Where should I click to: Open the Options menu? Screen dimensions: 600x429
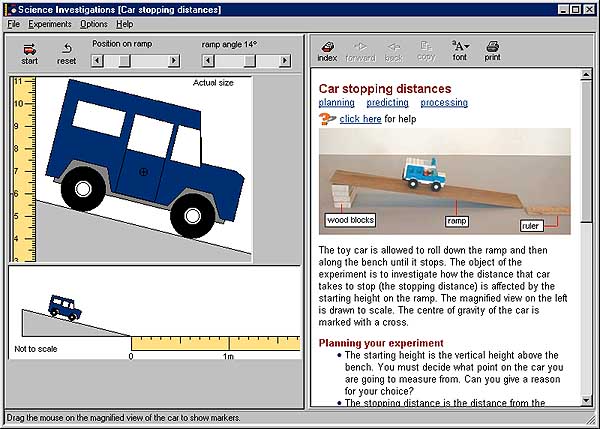(x=94, y=24)
